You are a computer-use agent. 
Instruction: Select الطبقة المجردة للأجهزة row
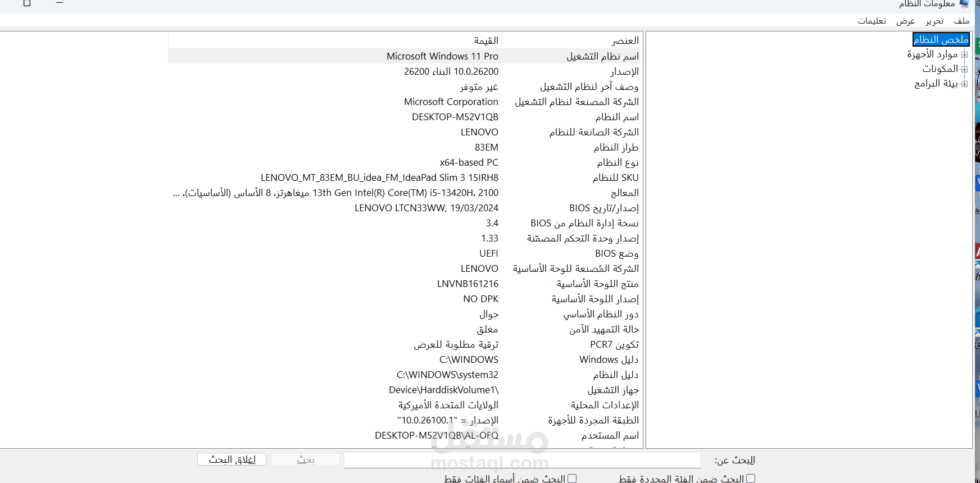pyautogui.click(x=593, y=420)
